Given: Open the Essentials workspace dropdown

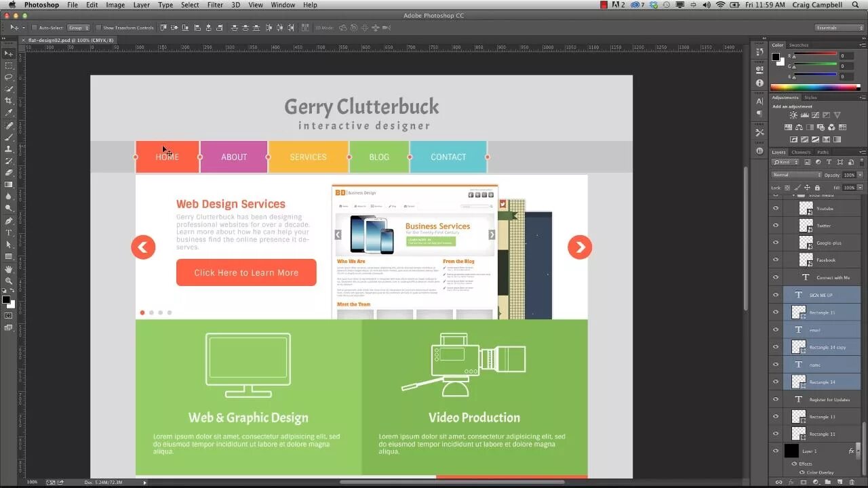Looking at the screenshot, I should click(x=840, y=28).
